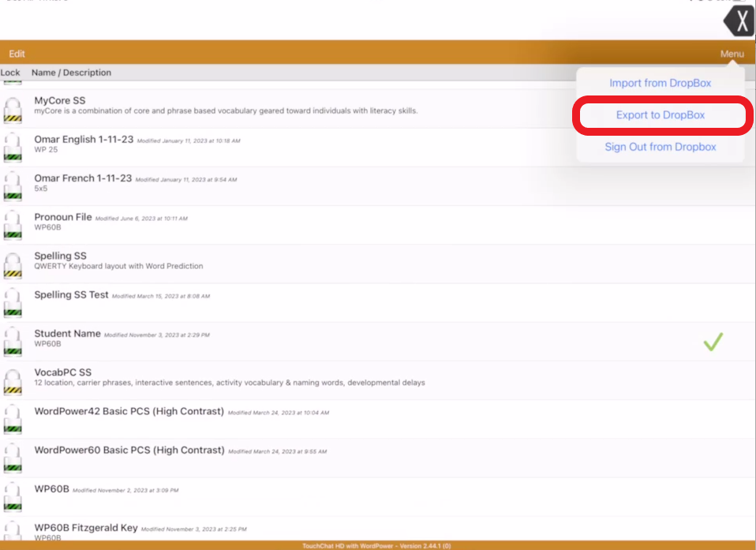Open the Menu in the orange bar
Viewport: 756px width, 550px height.
732,54
